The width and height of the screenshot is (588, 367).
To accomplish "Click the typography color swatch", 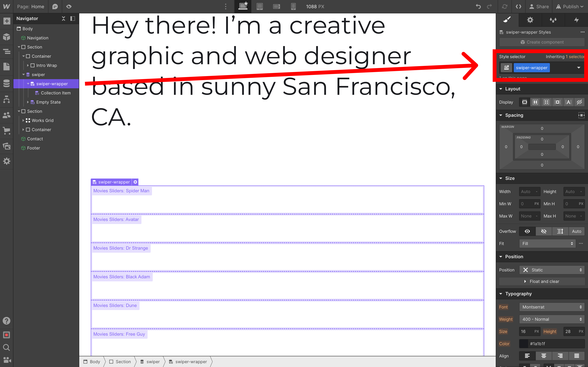I will (x=524, y=344).
